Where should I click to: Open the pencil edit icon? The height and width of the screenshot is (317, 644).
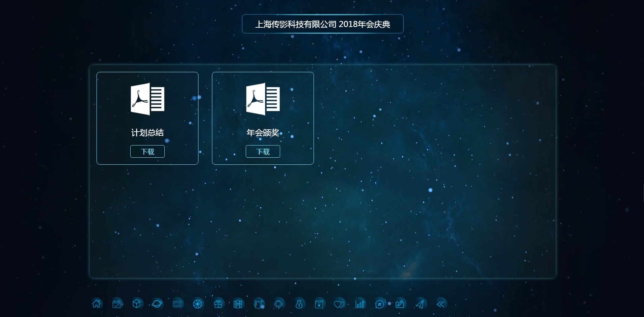(x=400, y=304)
